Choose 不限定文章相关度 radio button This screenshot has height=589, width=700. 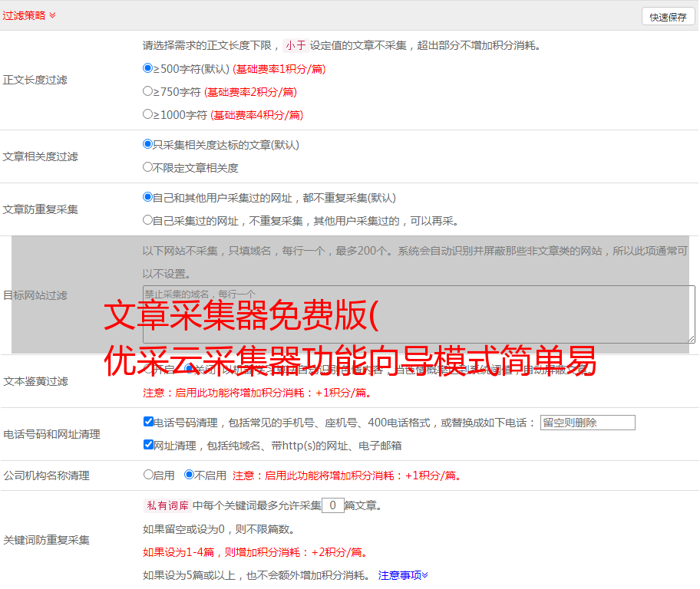(148, 167)
